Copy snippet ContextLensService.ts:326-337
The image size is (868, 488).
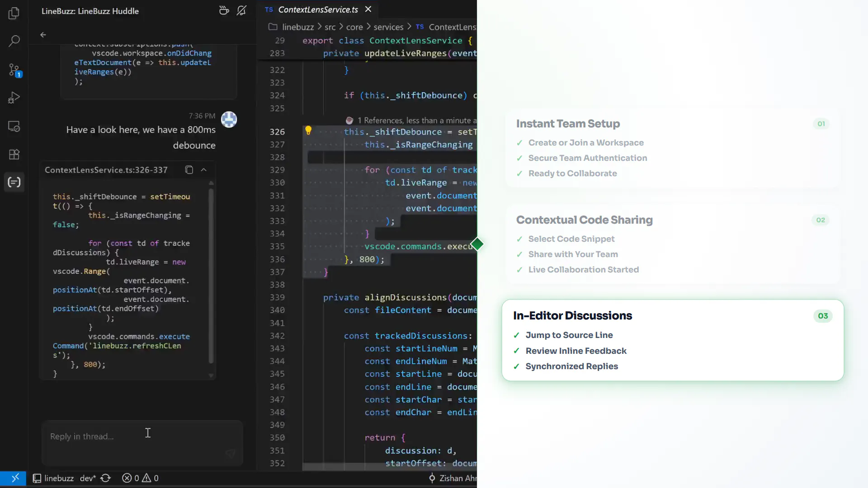point(189,169)
